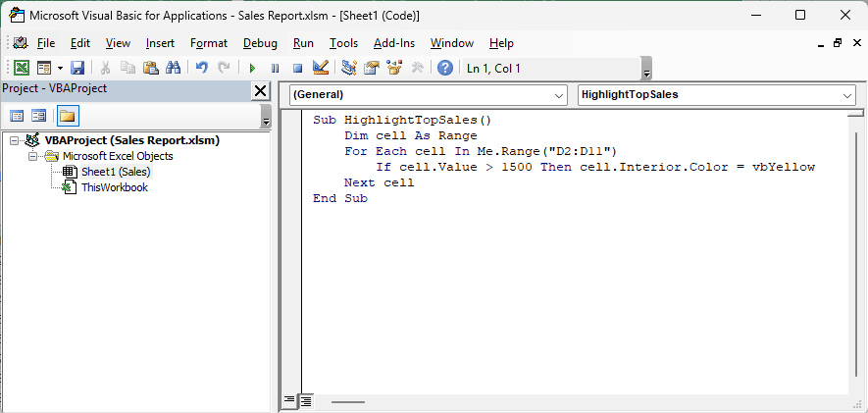Click the View Code icon in Project pane

[18, 116]
